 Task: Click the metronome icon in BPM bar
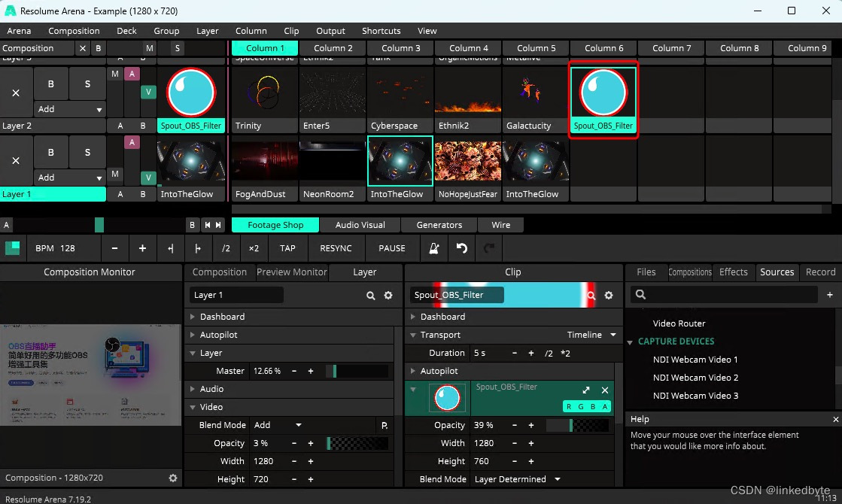[x=434, y=248]
